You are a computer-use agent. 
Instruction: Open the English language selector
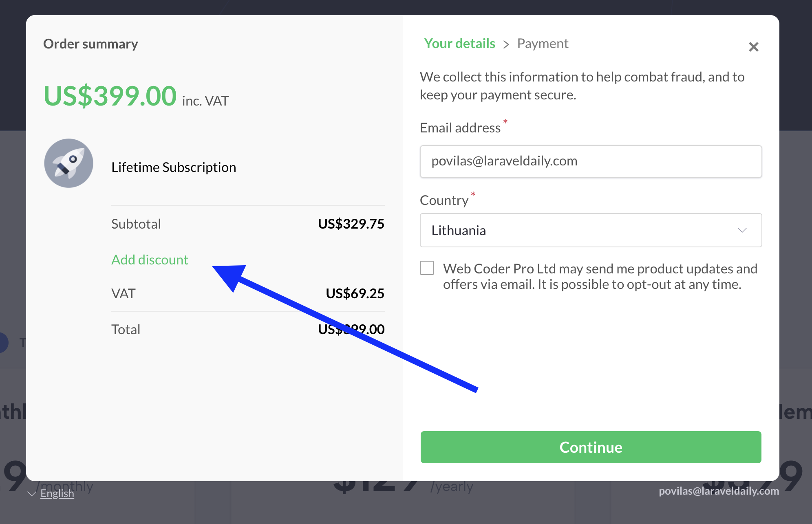click(57, 493)
